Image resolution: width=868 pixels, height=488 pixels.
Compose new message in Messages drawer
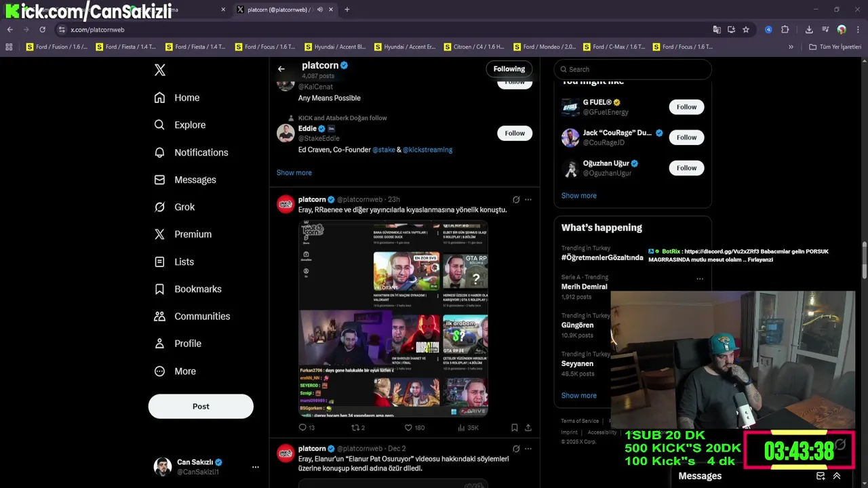coord(820,476)
